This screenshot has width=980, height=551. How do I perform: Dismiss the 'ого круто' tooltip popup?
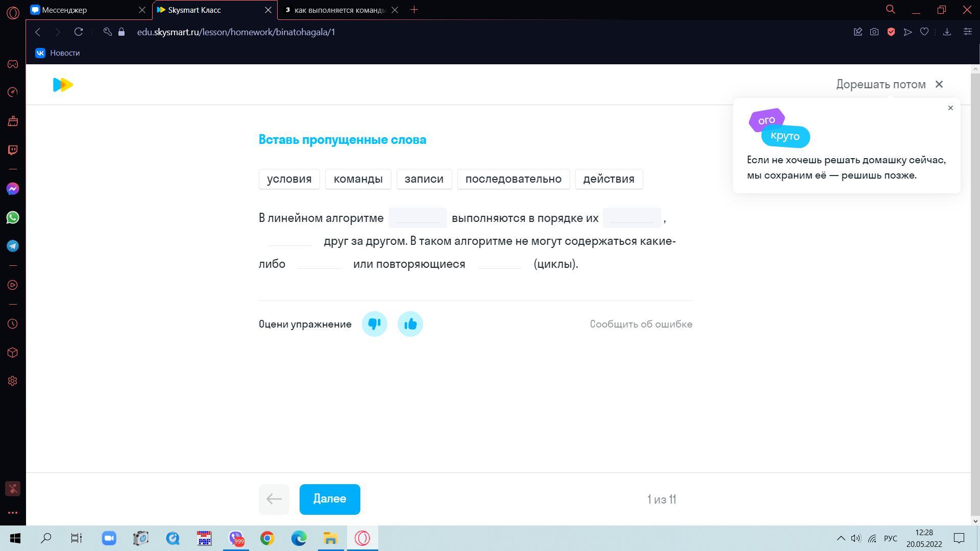tap(950, 108)
